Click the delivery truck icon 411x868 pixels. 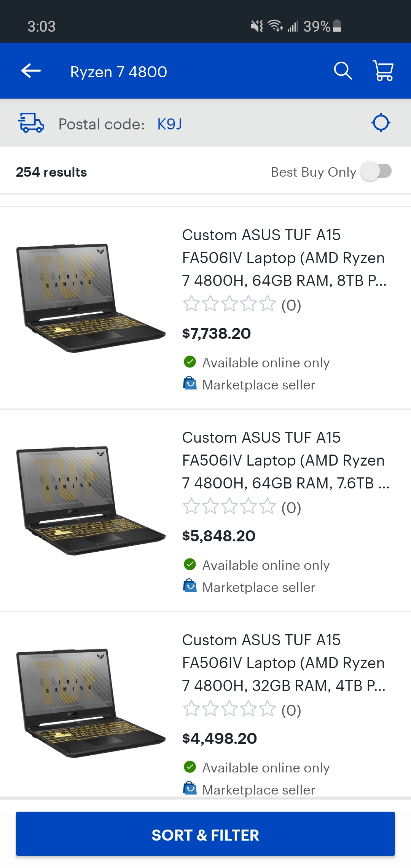point(31,123)
